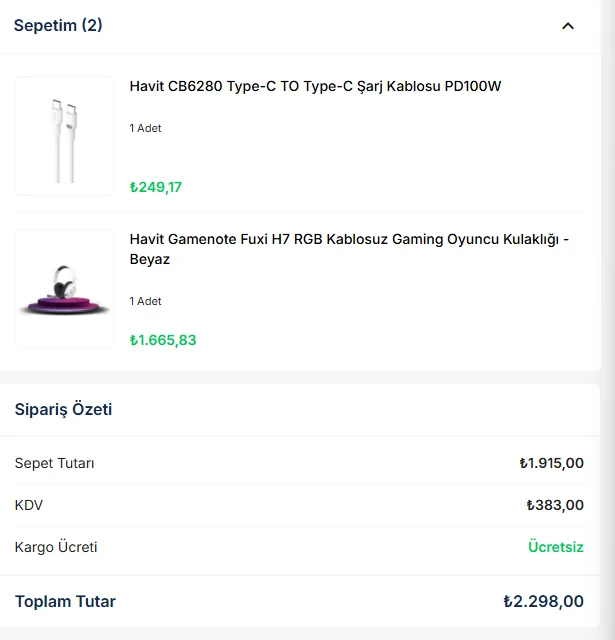Click the Sepet Tutarı label
Viewport: 615px width, 640px height.
(55, 463)
